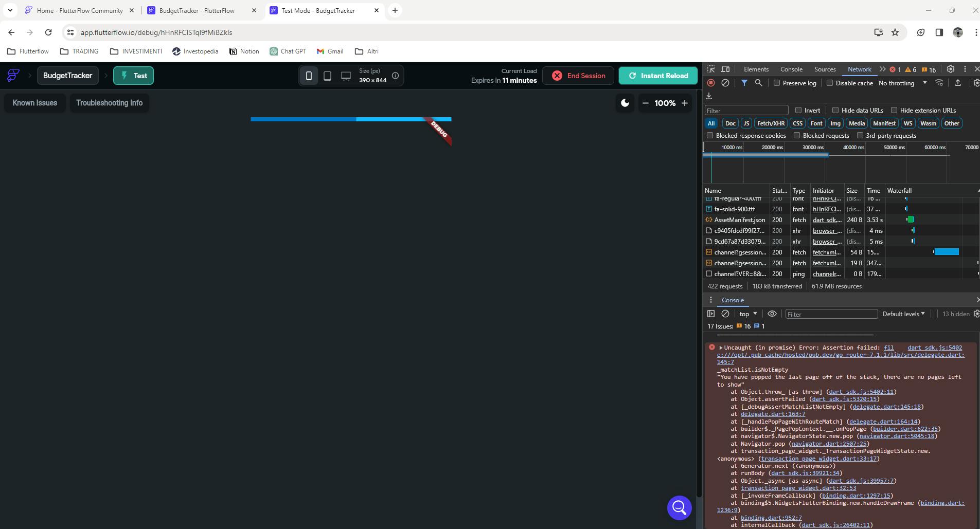The height and width of the screenshot is (529, 980).
Task: Open the Console tab in the top DevTools bar
Action: coord(791,69)
